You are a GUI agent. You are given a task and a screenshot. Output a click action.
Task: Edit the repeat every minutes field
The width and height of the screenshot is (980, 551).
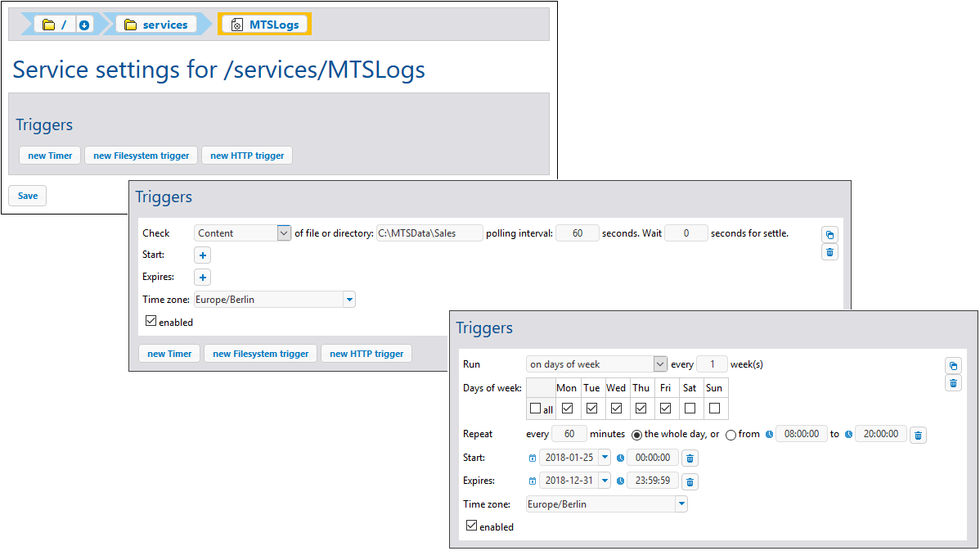point(569,433)
